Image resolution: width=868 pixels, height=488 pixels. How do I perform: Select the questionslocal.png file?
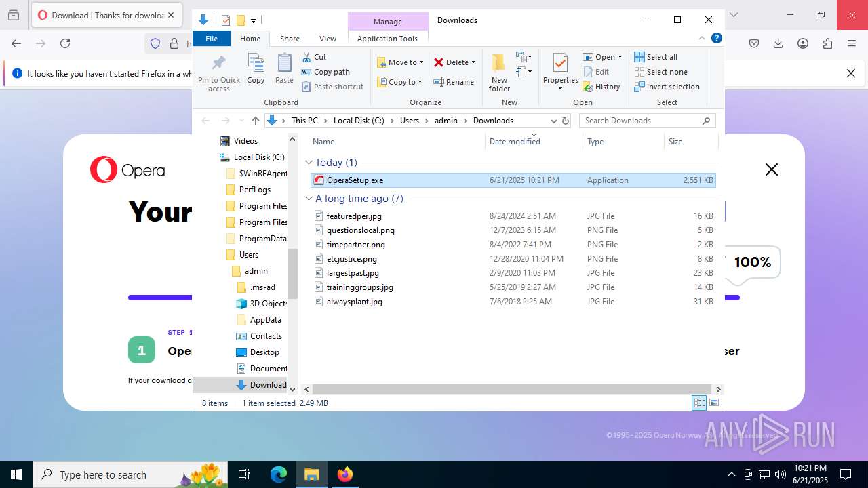[x=513, y=230]
